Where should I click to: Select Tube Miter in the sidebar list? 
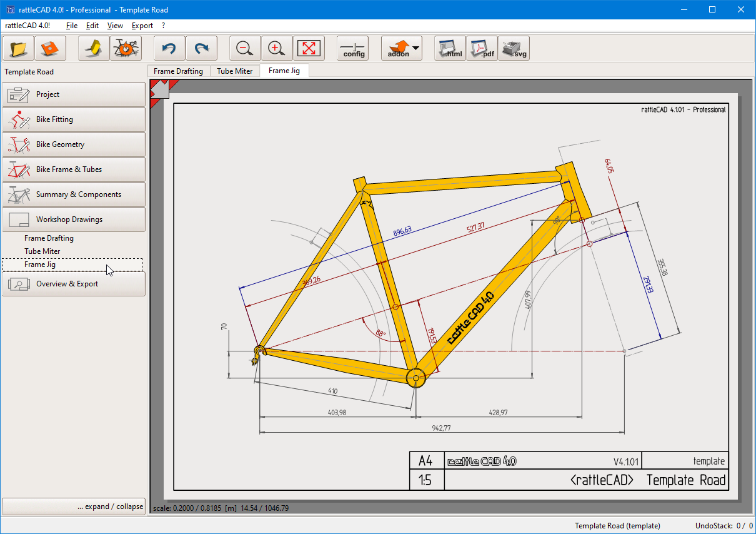42,251
